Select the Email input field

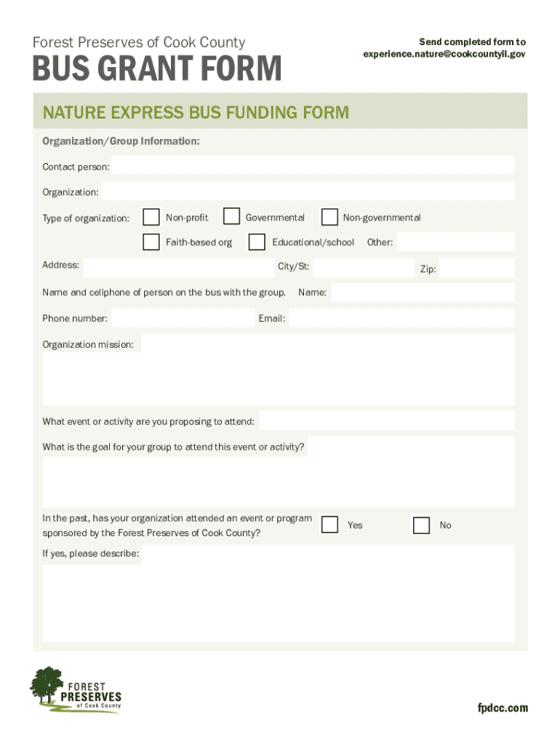coord(401,318)
